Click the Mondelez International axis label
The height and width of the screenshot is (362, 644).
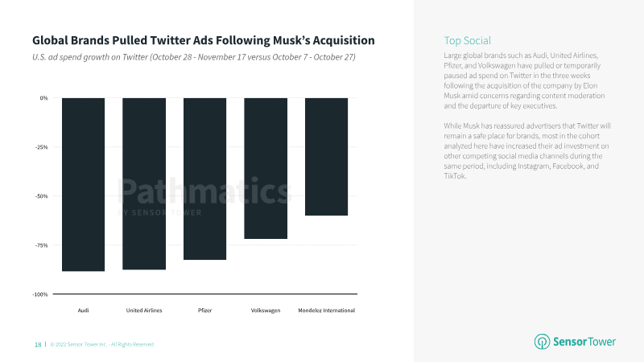pyautogui.click(x=327, y=311)
